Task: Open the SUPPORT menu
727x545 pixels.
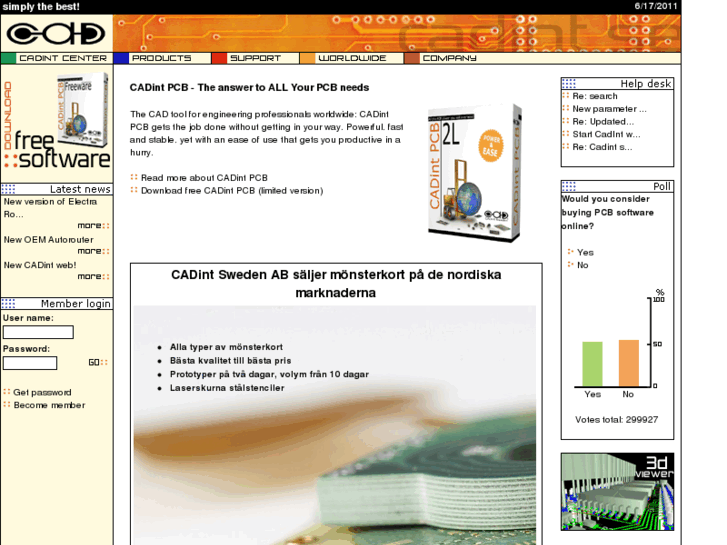Action: 255,58
